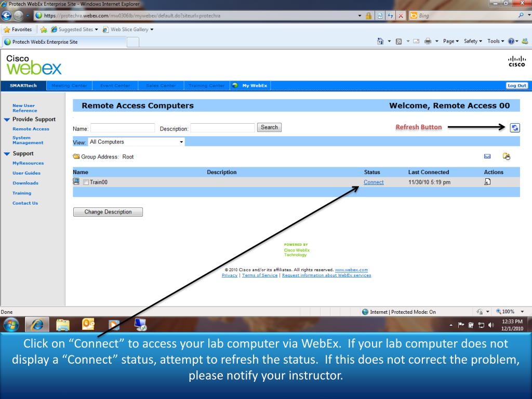
Task: Select the Meeting Center tab
Action: tap(70, 86)
